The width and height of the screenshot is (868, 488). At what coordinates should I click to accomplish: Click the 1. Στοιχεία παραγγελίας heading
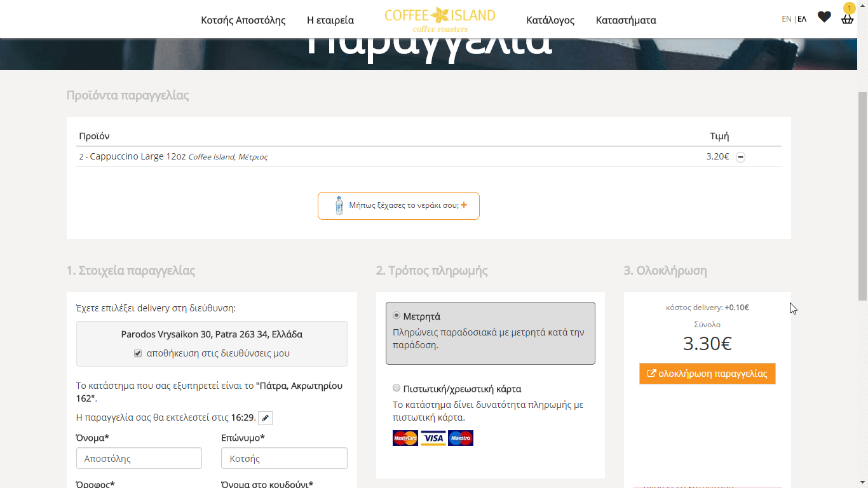point(131,271)
